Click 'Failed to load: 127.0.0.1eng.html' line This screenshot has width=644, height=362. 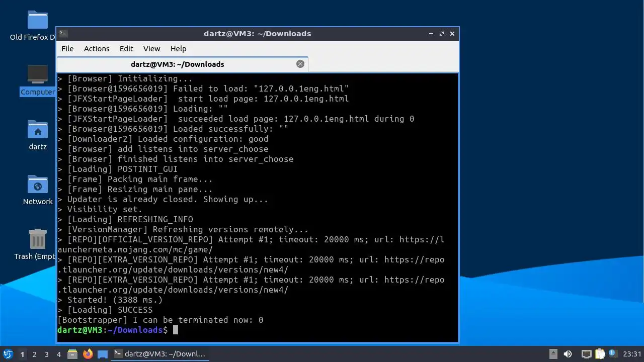point(203,88)
